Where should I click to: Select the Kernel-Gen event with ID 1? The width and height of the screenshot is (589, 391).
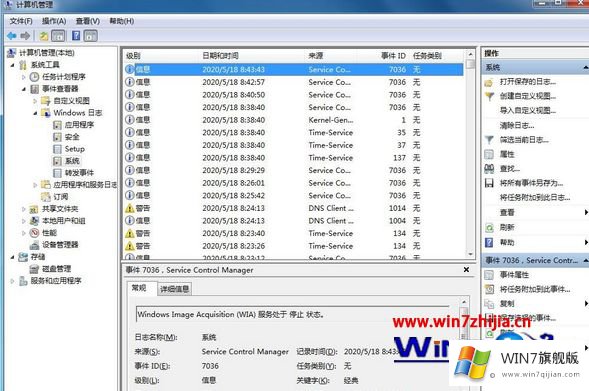point(294,120)
